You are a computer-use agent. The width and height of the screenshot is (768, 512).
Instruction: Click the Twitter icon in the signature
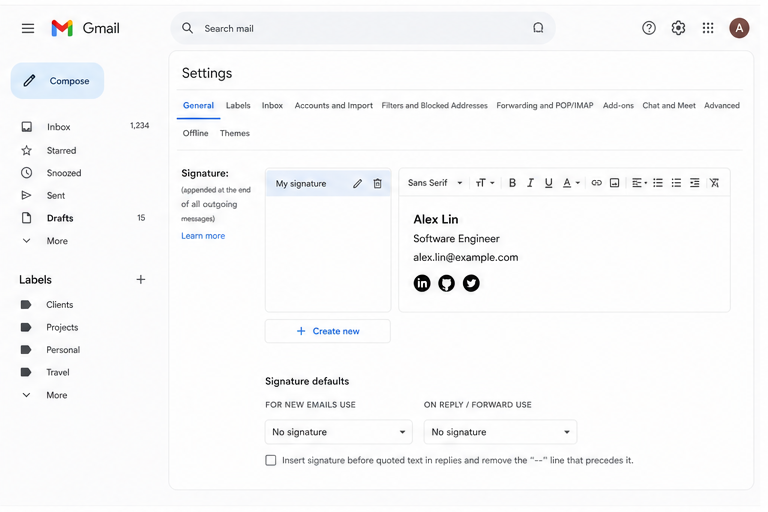click(471, 283)
